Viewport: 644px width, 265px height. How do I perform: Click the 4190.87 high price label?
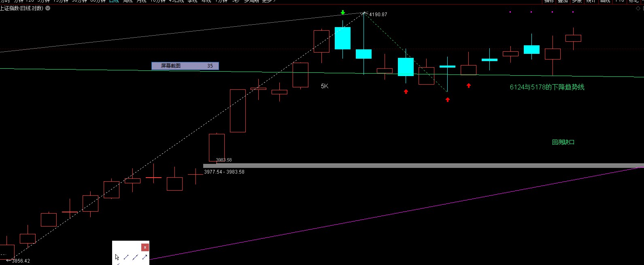tap(378, 15)
